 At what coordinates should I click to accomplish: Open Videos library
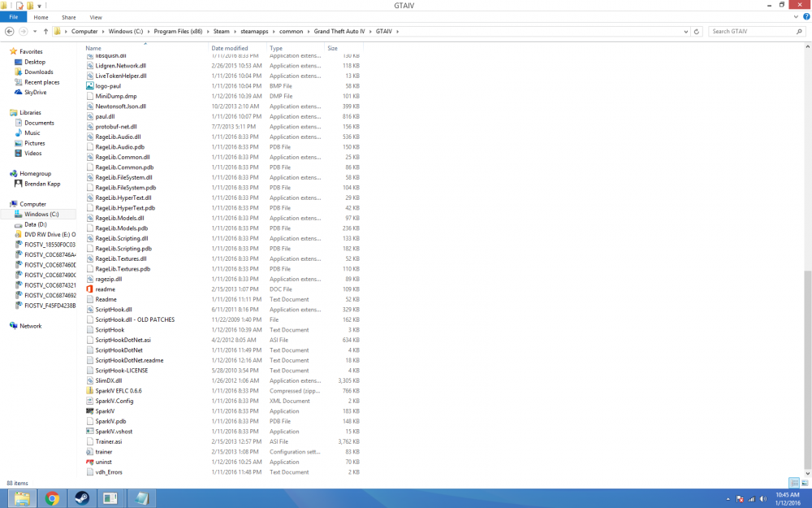click(x=32, y=154)
